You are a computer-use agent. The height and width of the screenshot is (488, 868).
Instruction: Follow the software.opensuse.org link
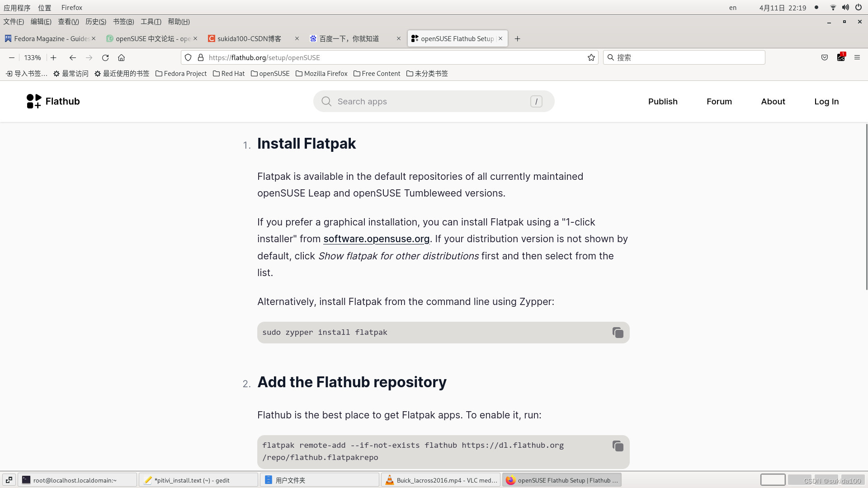[377, 239]
